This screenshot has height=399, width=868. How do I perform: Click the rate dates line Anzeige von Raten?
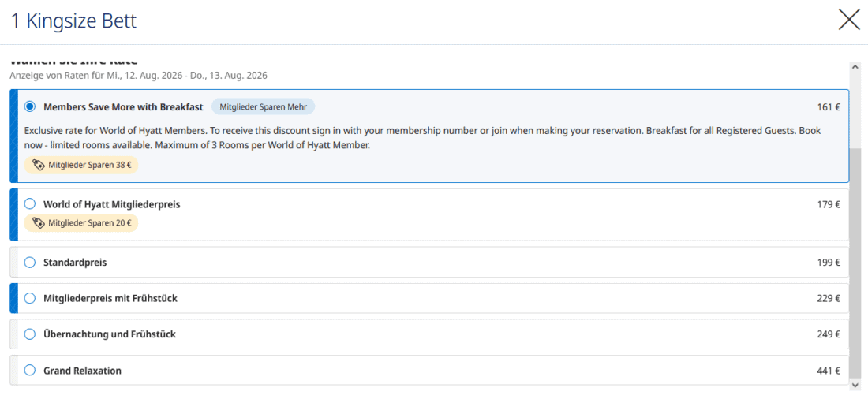pos(138,75)
